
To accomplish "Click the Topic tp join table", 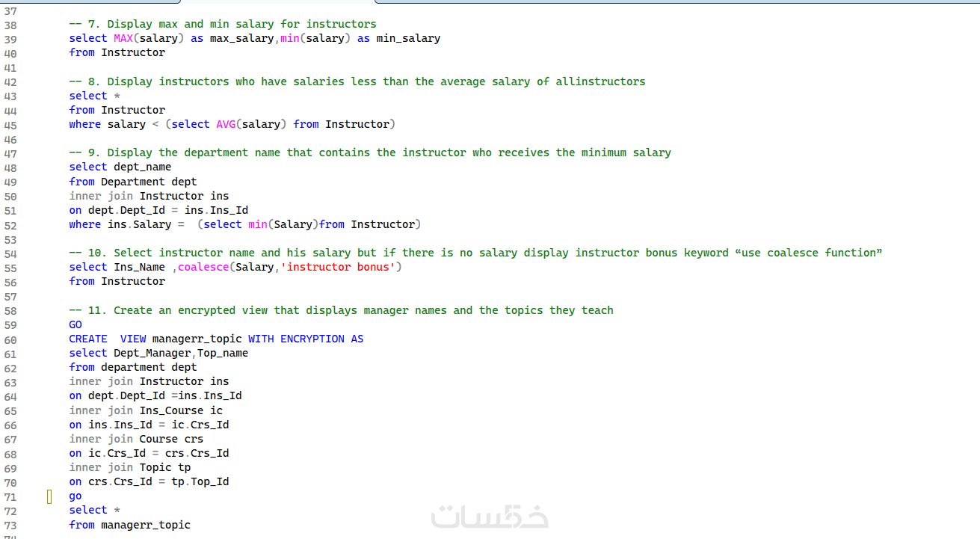I will tap(165, 467).
